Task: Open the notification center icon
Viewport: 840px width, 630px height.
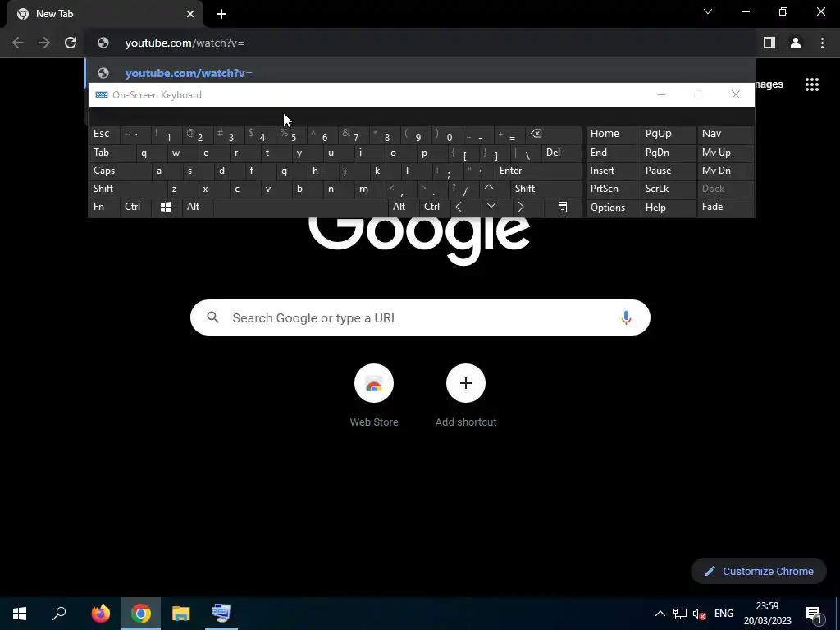Action: pos(815,614)
